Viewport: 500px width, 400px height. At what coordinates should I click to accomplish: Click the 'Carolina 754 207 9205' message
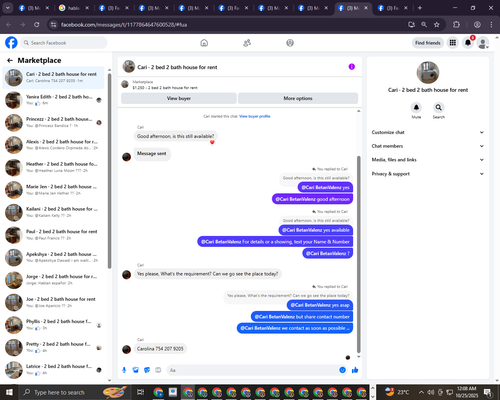pos(160,349)
